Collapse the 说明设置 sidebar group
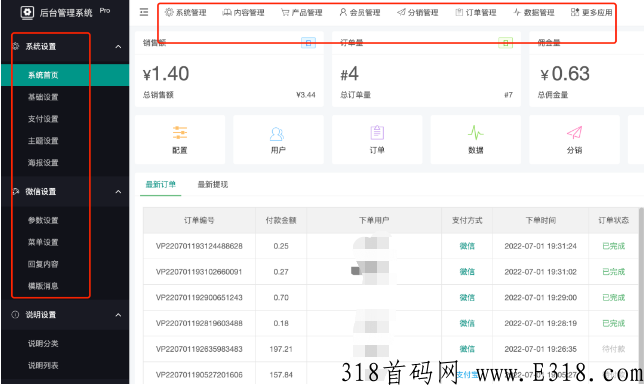This screenshot has width=644, height=385. pyautogui.click(x=118, y=315)
